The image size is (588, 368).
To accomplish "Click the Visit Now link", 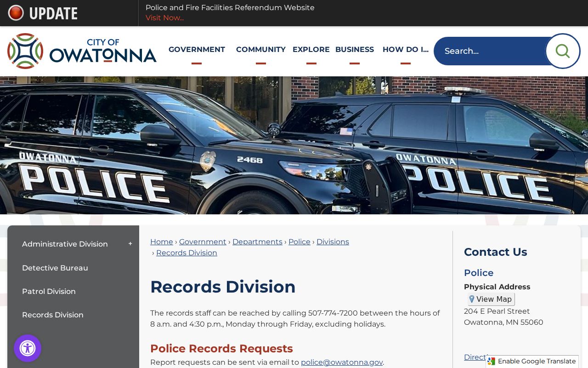I will click(x=164, y=18).
